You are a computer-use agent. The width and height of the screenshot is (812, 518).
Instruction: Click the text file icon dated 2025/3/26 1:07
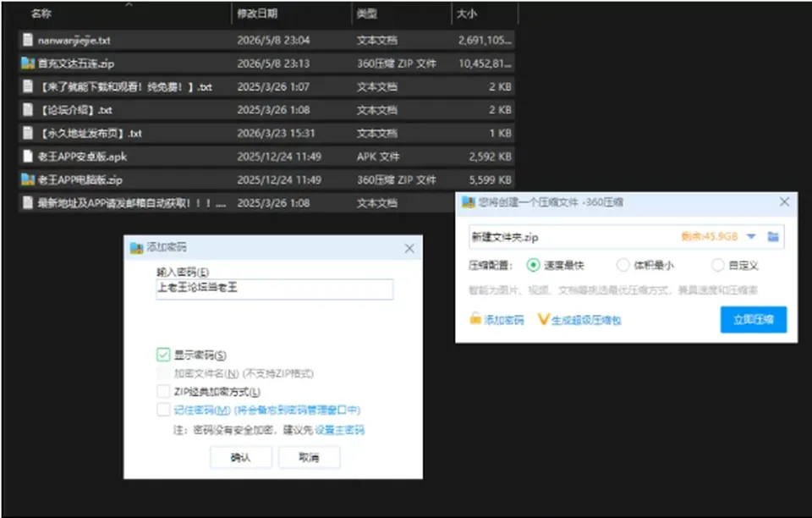(28, 86)
